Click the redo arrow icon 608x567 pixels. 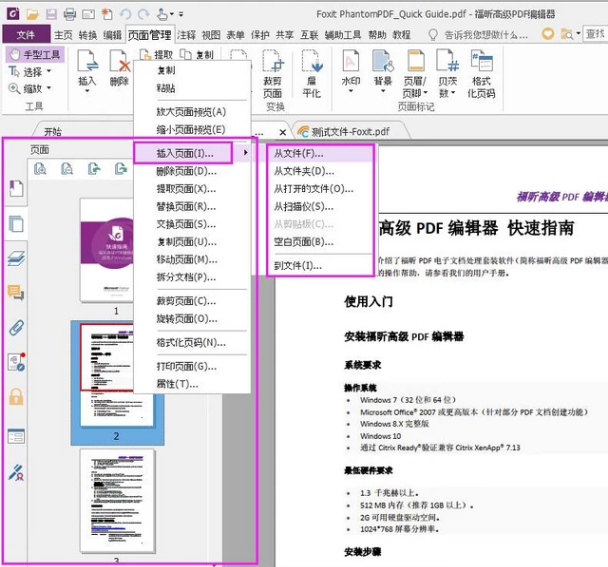click(143, 15)
